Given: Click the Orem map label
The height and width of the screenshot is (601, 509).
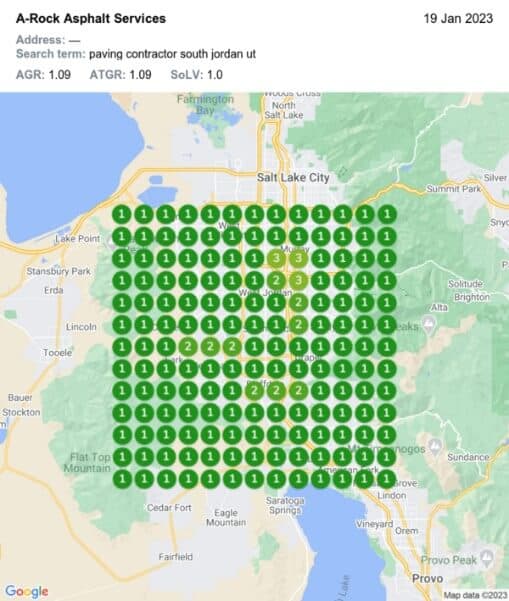Looking at the screenshot, I should (x=406, y=531).
